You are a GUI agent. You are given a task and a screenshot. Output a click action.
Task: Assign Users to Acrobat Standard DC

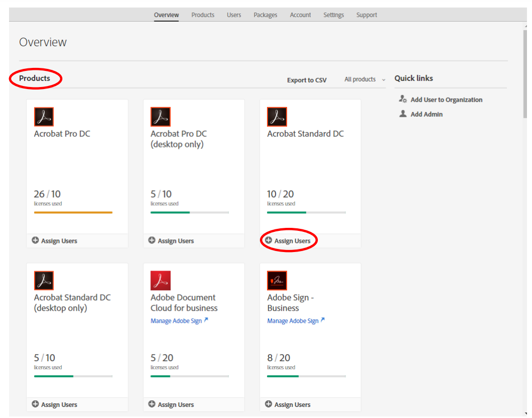288,241
